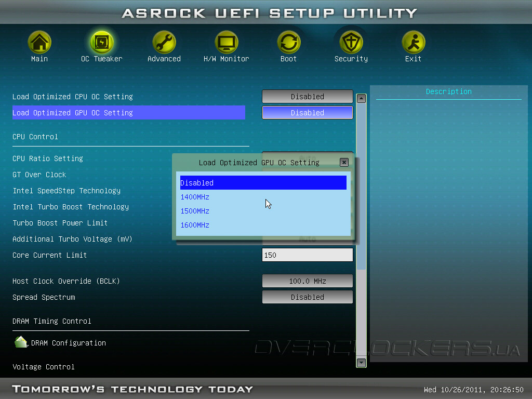Image resolution: width=532 pixels, height=399 pixels.
Task: Select Load Optimized CPU OC Setting label
Action: coord(73,97)
